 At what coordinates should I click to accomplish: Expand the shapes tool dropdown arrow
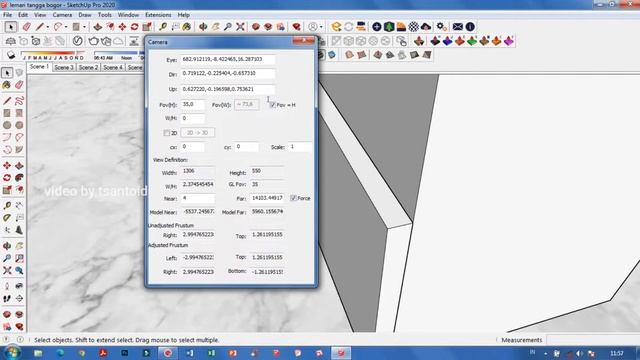84,27
